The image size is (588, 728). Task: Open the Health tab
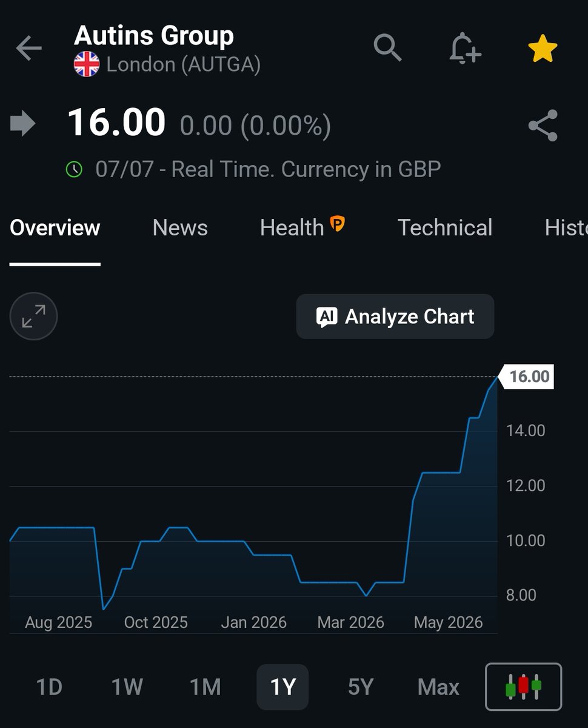(x=292, y=228)
